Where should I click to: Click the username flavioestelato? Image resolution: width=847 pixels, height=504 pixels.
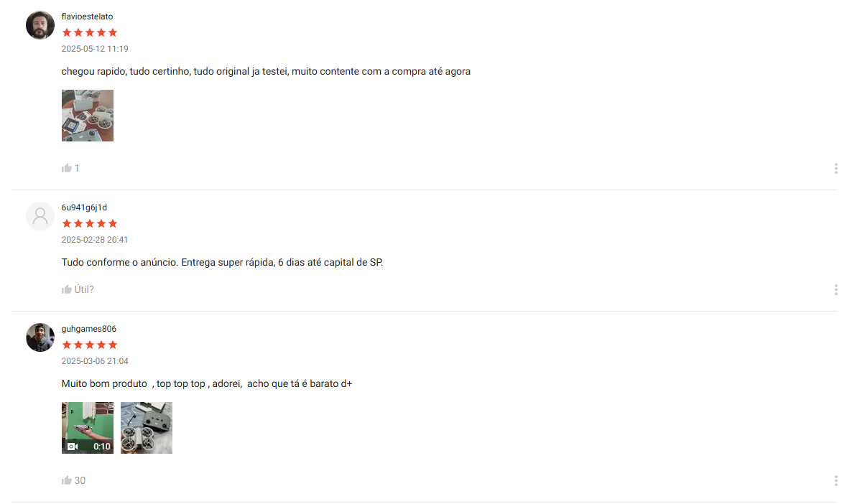(x=87, y=17)
